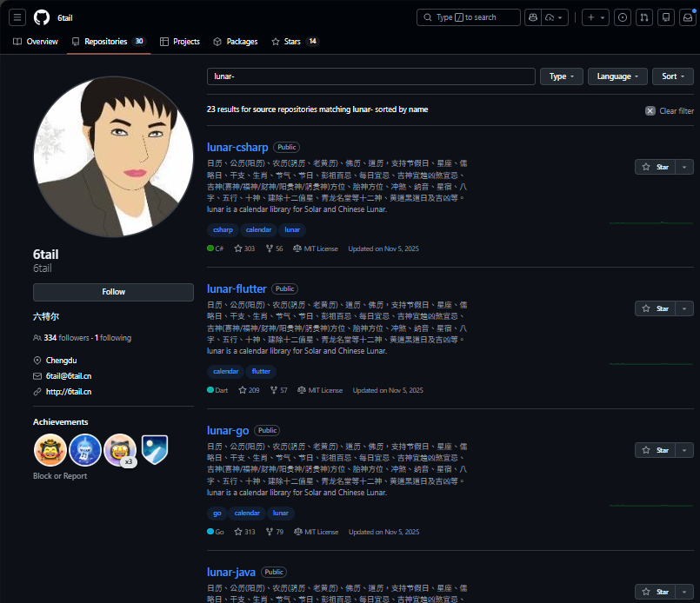Switch to the Overview tab
Screen dimensions: 700x603
(36, 42)
